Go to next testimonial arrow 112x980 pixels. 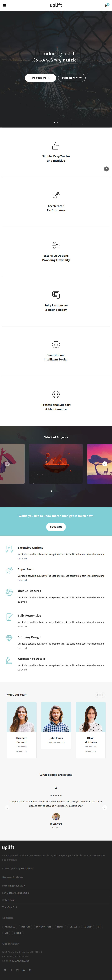click(x=105, y=808)
